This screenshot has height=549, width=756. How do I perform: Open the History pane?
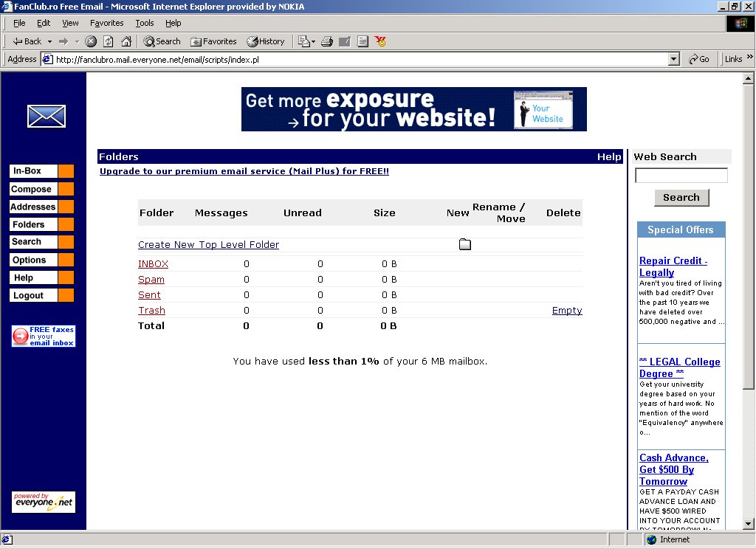[x=266, y=41]
